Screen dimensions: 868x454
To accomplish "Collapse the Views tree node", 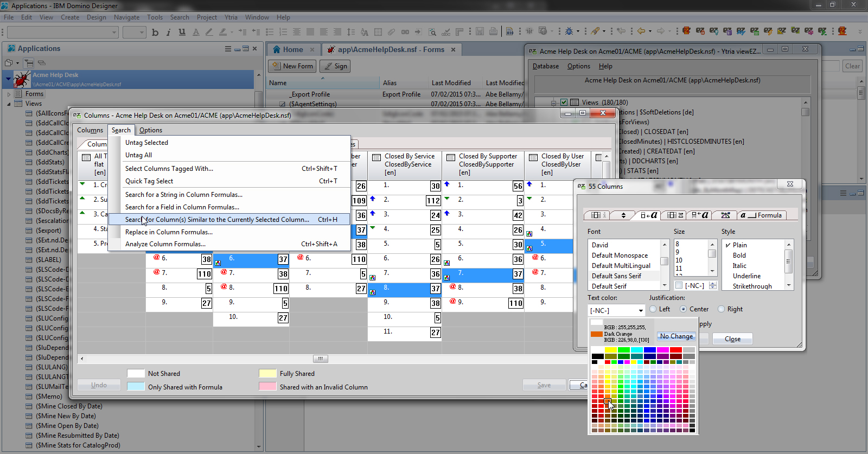I will pos(9,104).
